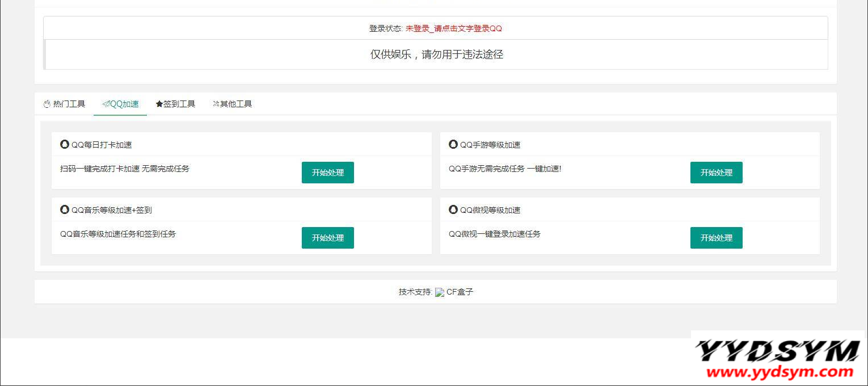Click the www.yydsym.com watermark URL
The width and height of the screenshot is (868, 386).
click(778, 372)
